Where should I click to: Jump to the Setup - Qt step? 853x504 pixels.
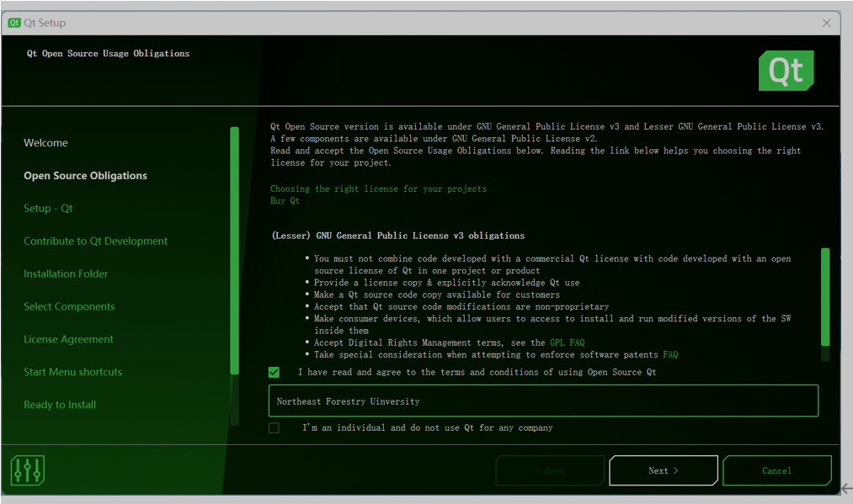(48, 208)
